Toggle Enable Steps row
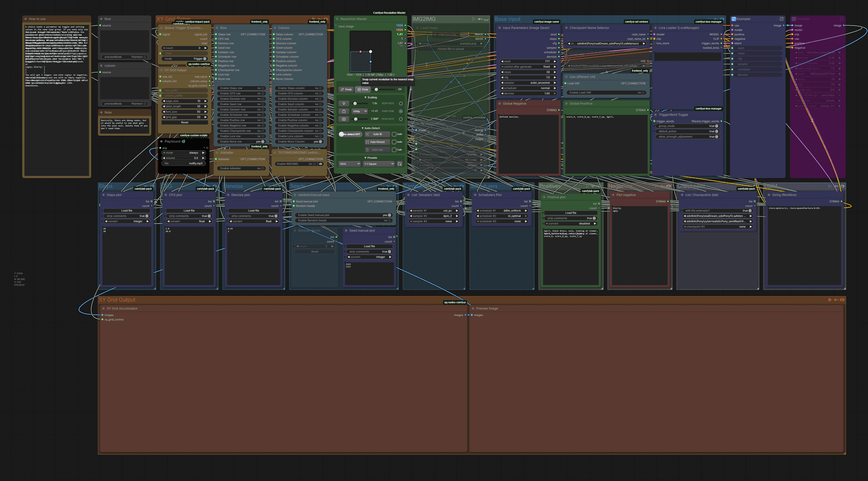Screen dimensions: 868x481 (241, 88)
